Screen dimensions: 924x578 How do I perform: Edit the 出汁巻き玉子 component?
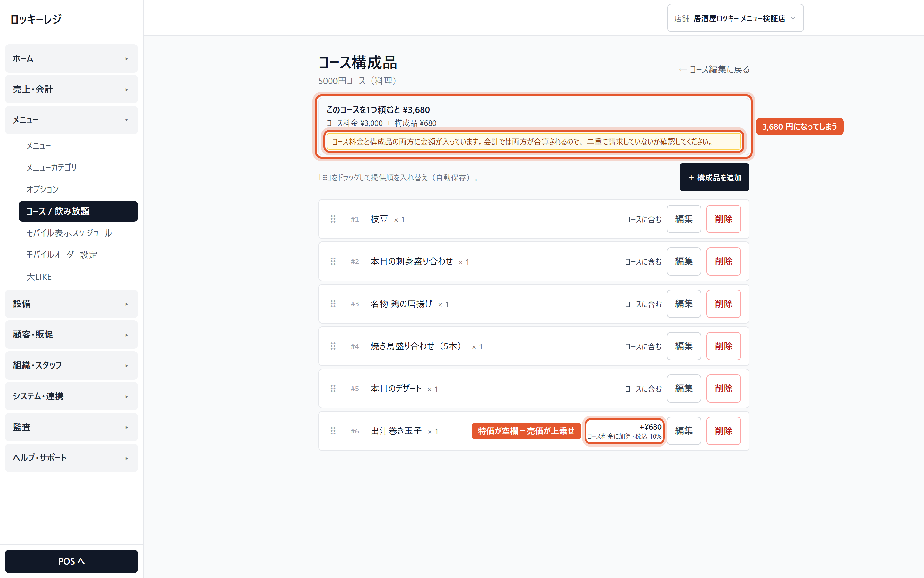(x=683, y=431)
